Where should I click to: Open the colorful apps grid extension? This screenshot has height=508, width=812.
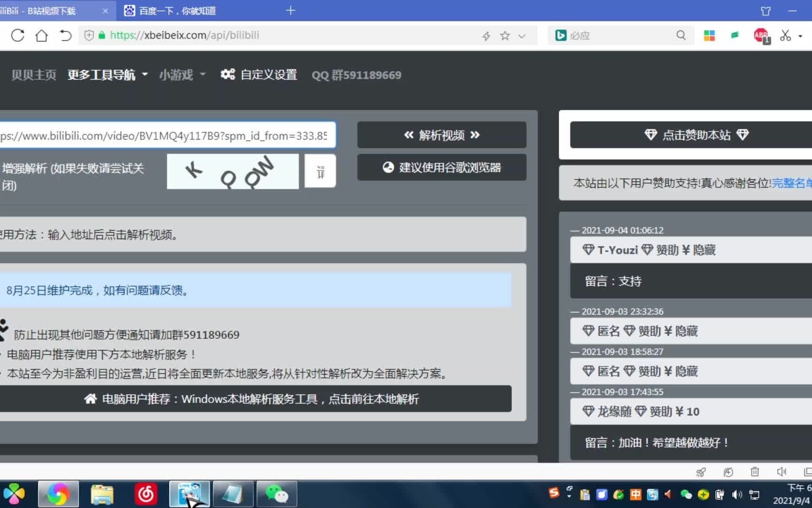(x=709, y=35)
